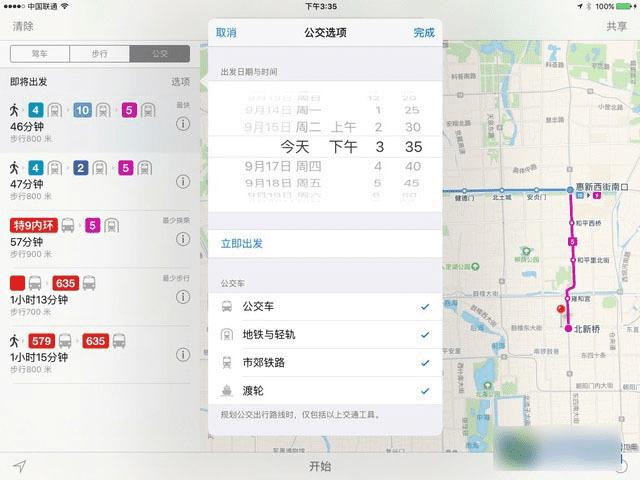Tap the 579 bus route badge
The image size is (640, 480).
click(x=41, y=341)
